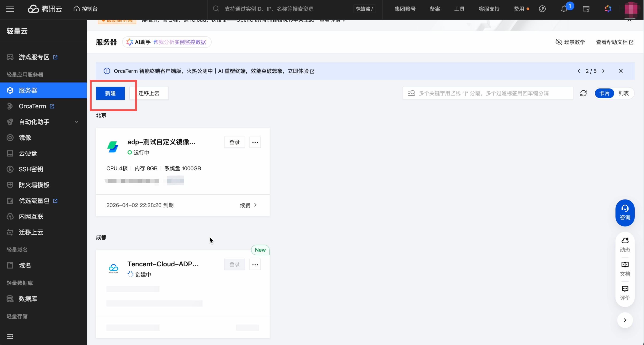Open more options for adp-测试自定义镜像 server
Viewport: 644px width, 345px height.
[255, 142]
